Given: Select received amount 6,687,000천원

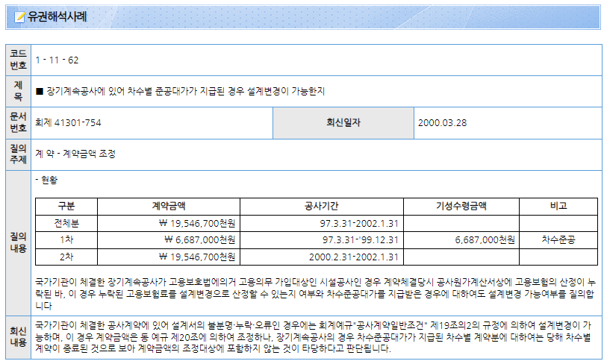Looking at the screenshot, I should point(485,240).
